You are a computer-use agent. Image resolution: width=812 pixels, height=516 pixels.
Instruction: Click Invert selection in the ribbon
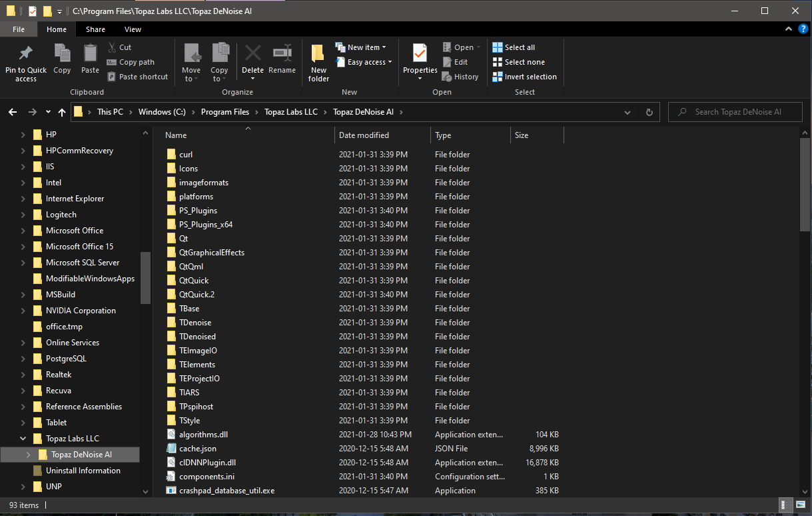click(524, 77)
